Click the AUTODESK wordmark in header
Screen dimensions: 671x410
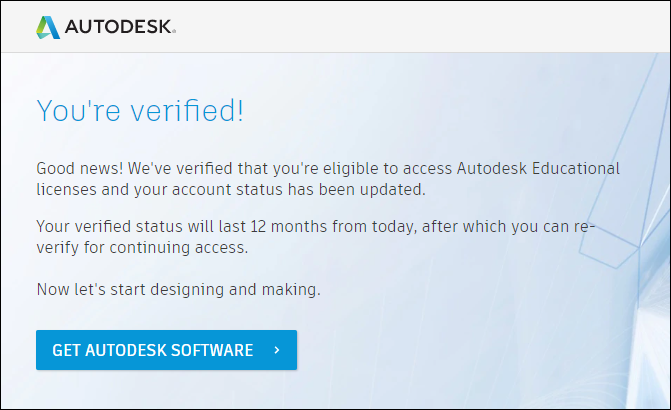pos(120,27)
